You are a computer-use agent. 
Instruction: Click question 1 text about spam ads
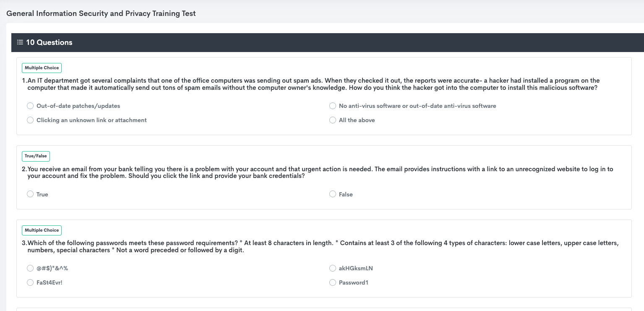pos(310,84)
